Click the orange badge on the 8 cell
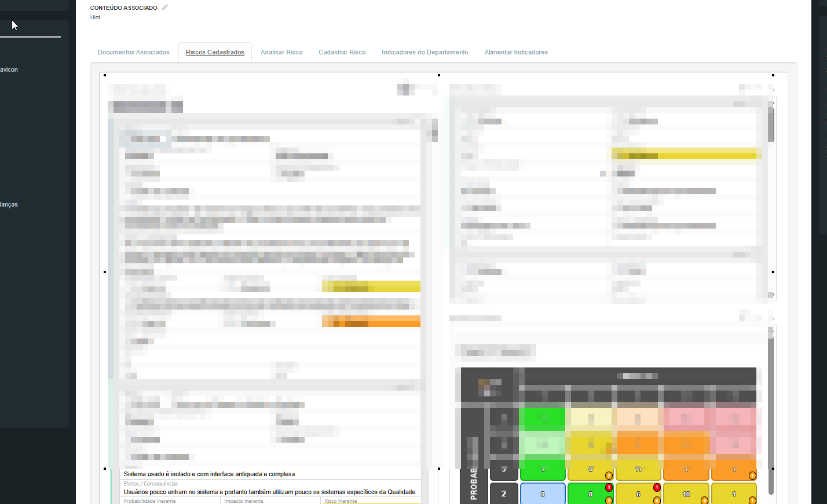Viewport: 827px width, 504px height. pos(609,501)
